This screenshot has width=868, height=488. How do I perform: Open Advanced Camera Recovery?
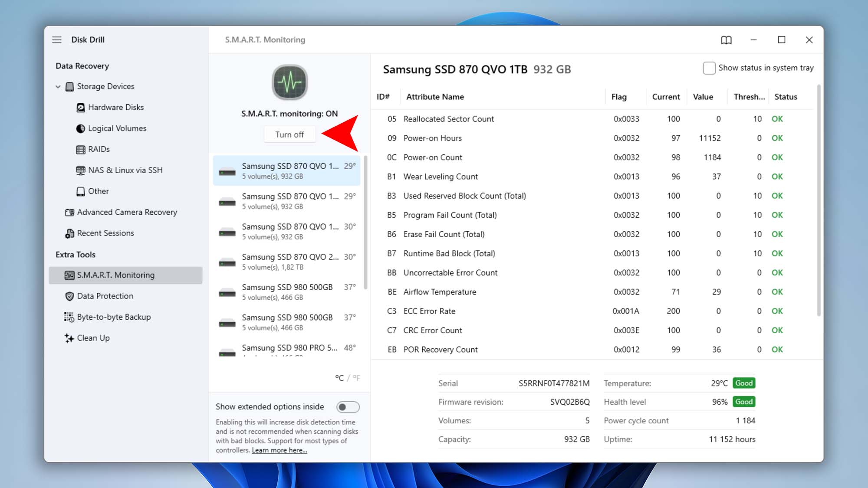point(127,212)
